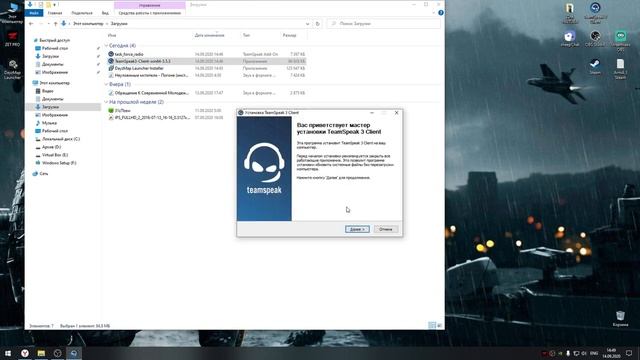Open the taskbar clock and date
This screenshot has width=640, height=360.
click(611, 353)
